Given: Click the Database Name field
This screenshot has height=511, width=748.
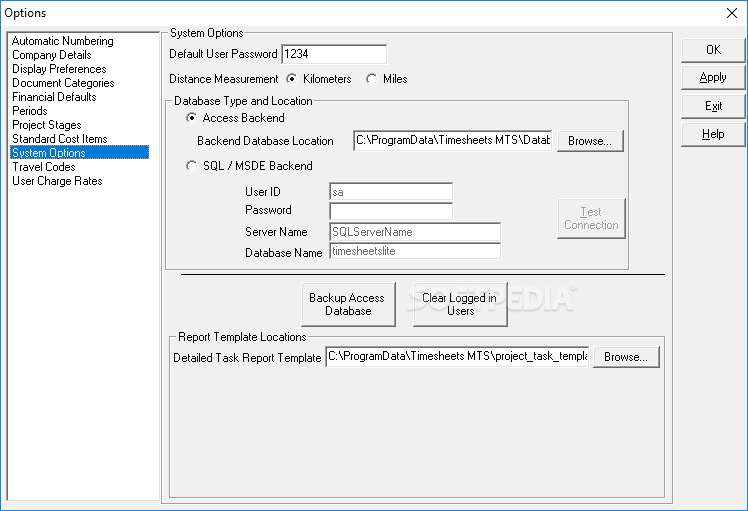Looking at the screenshot, I should [x=415, y=251].
